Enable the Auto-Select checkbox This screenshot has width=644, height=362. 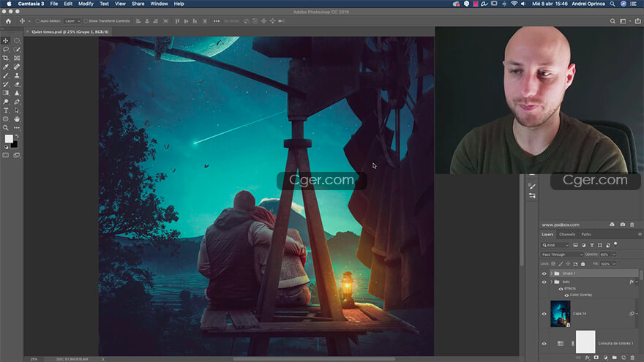coord(37,21)
